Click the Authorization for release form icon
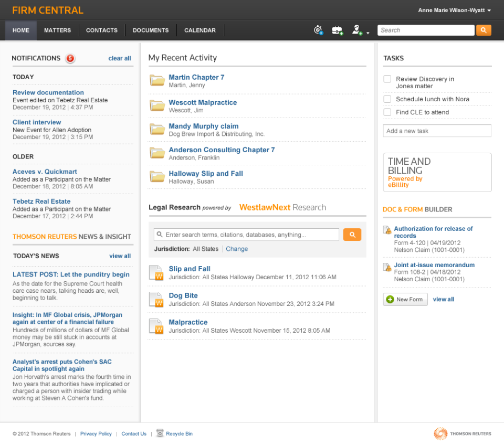Image resolution: width=504 pixels, height=445 pixels. click(387, 230)
